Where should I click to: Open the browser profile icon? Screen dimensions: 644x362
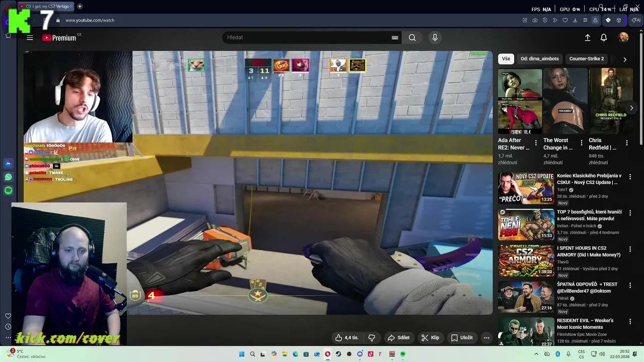(x=595, y=20)
